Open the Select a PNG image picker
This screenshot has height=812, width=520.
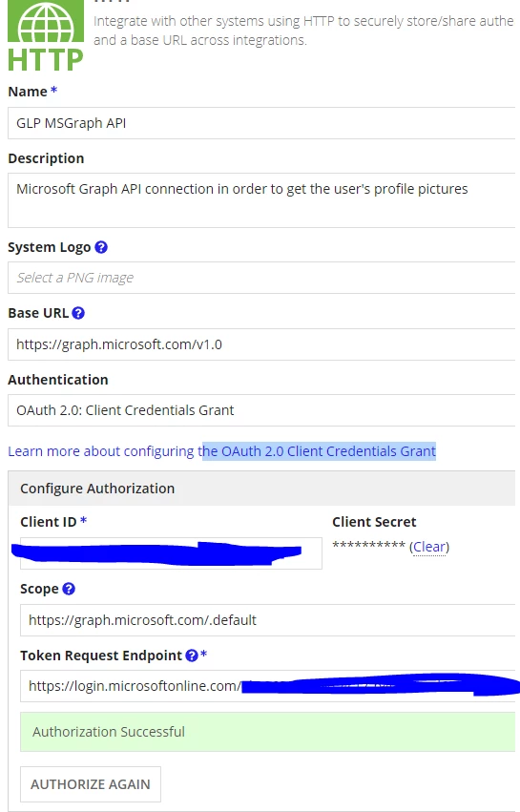click(261, 278)
